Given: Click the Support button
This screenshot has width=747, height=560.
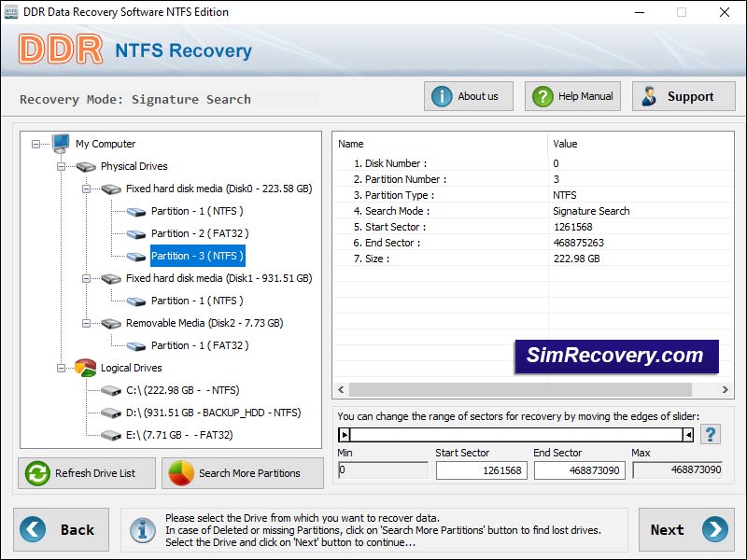Looking at the screenshot, I should (684, 96).
